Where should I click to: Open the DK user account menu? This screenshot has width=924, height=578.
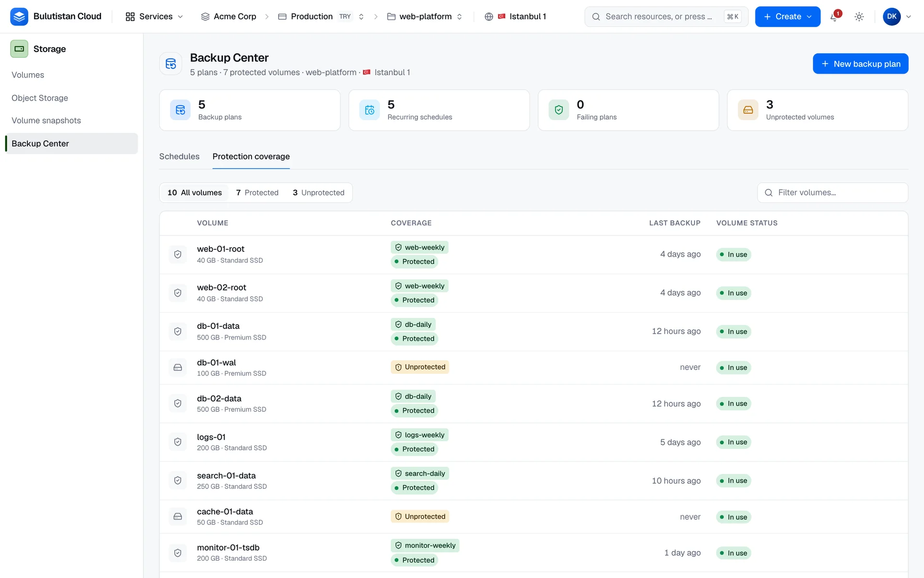pyautogui.click(x=897, y=17)
